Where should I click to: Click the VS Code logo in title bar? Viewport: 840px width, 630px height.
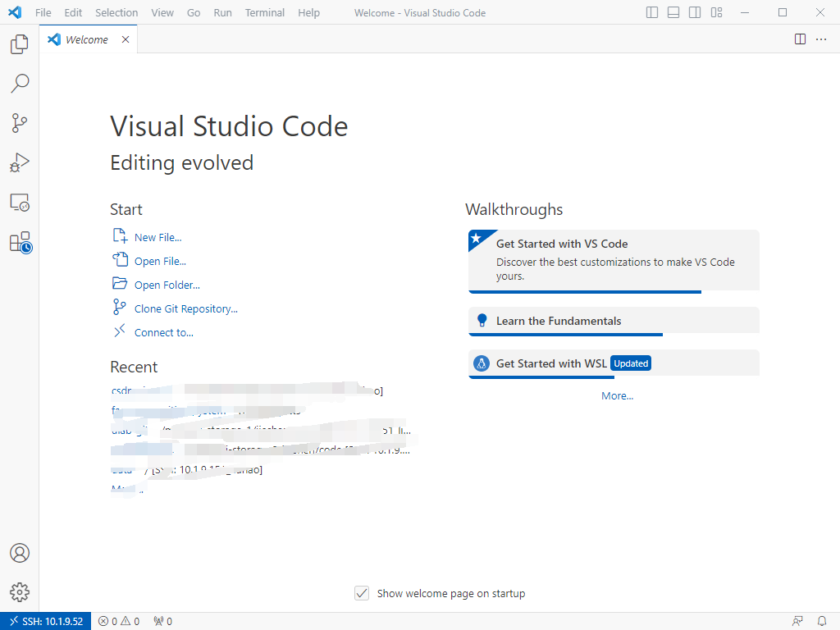(15, 12)
